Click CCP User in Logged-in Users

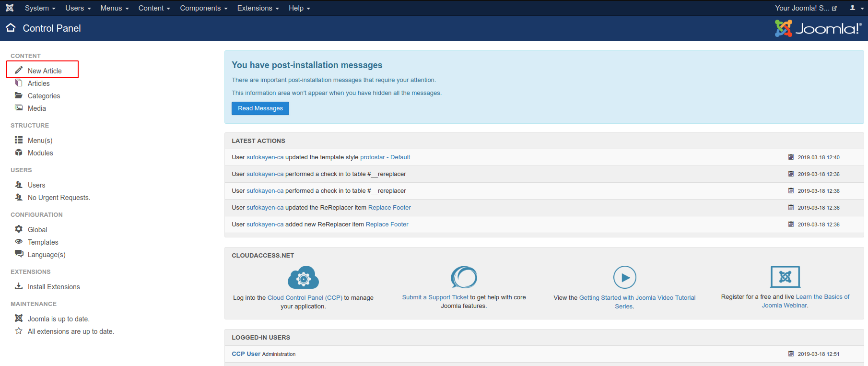[x=246, y=354]
